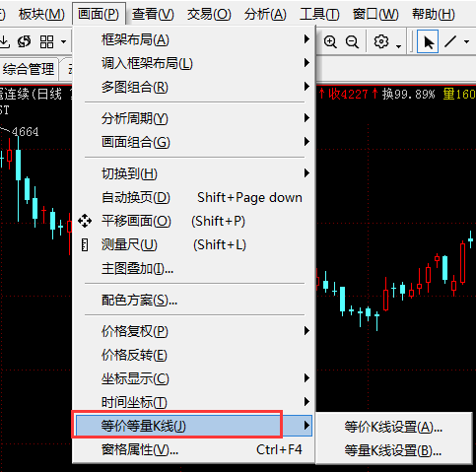Click the download arrow icon
The width and height of the screenshot is (476, 472).
[x=4, y=41]
